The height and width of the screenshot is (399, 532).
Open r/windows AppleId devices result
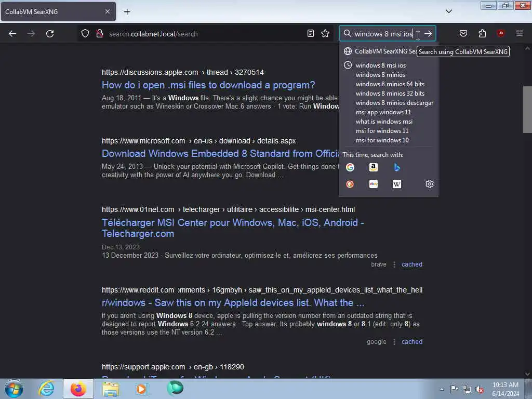pyautogui.click(x=233, y=303)
